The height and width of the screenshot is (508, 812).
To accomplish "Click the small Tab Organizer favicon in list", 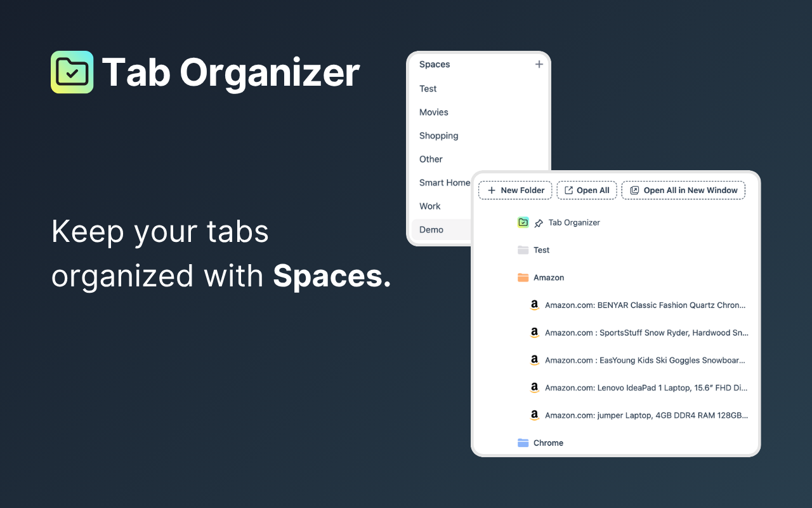I will tap(523, 222).
